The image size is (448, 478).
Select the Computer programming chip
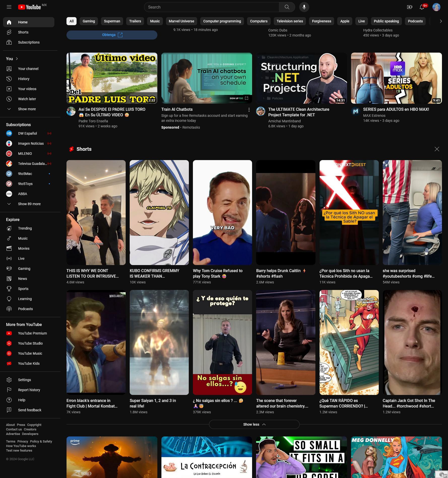(x=222, y=21)
